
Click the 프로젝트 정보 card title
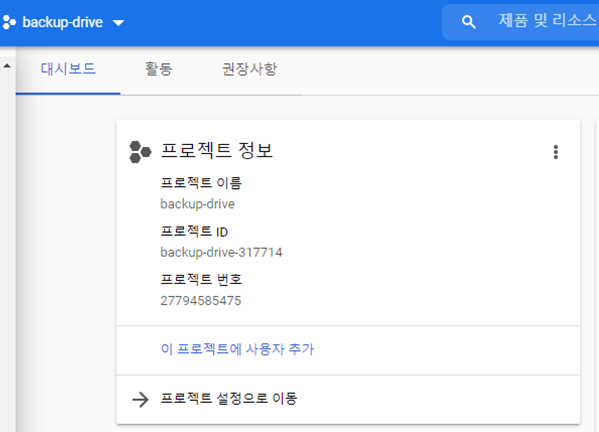[x=217, y=150]
